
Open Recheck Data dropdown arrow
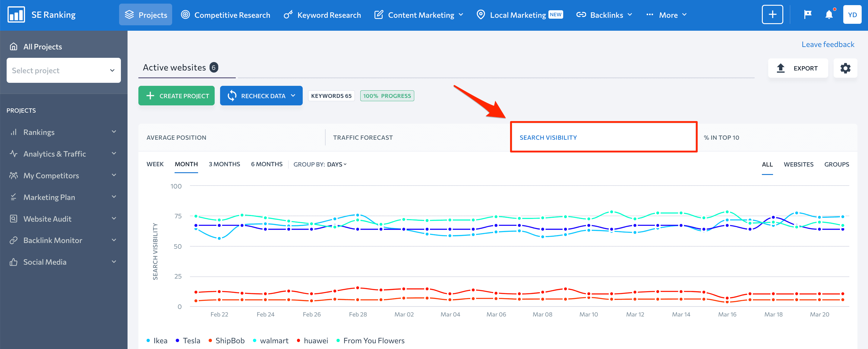click(293, 95)
